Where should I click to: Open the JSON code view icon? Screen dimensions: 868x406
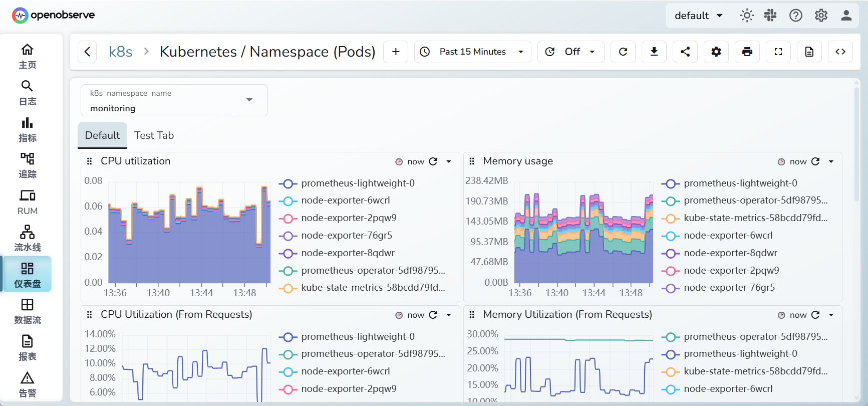840,52
